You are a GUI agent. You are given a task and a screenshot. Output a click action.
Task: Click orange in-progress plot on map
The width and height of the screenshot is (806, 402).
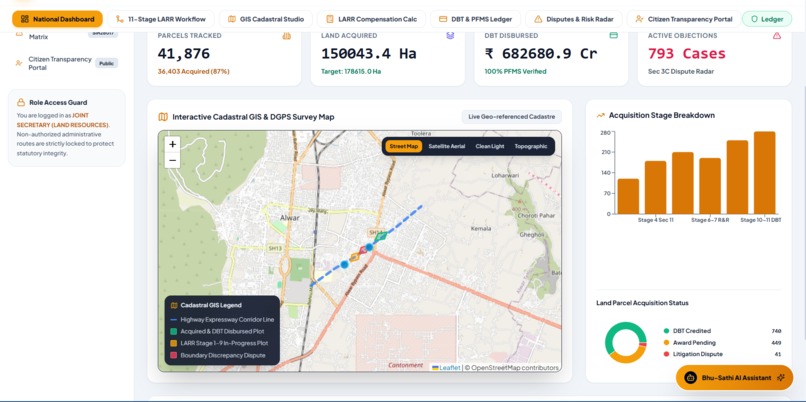(354, 257)
